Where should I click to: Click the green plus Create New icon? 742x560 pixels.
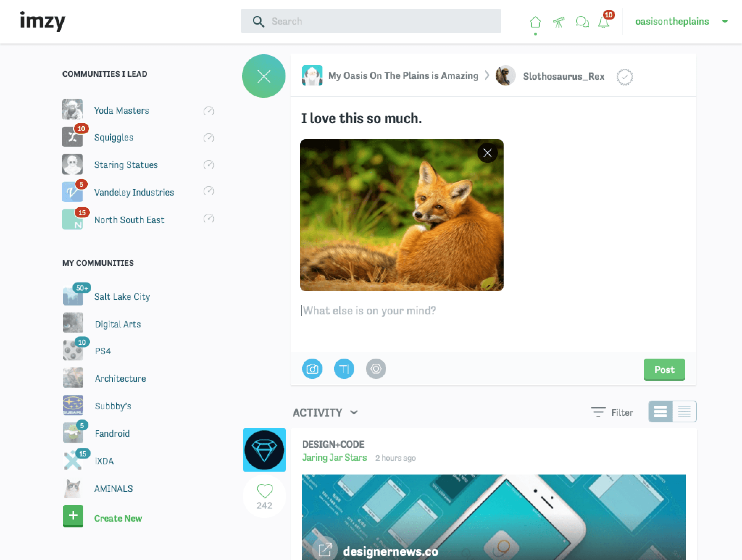73,516
